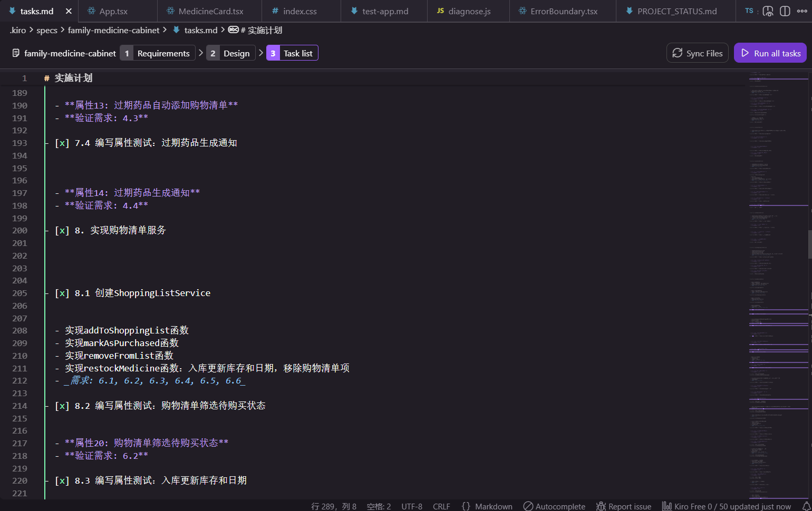Click the [x] checkbox of task 7.4
The width and height of the screenshot is (812, 511).
coord(62,143)
